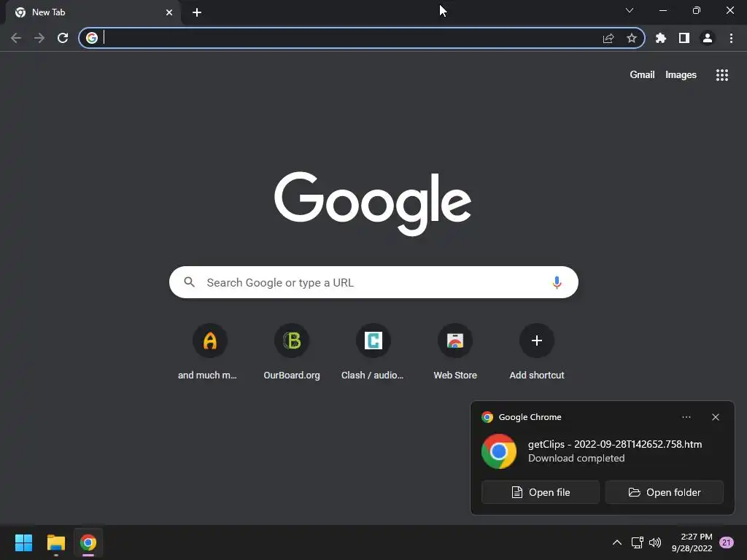Open the Web Store shortcut
The height and width of the screenshot is (560, 747).
[x=455, y=352]
